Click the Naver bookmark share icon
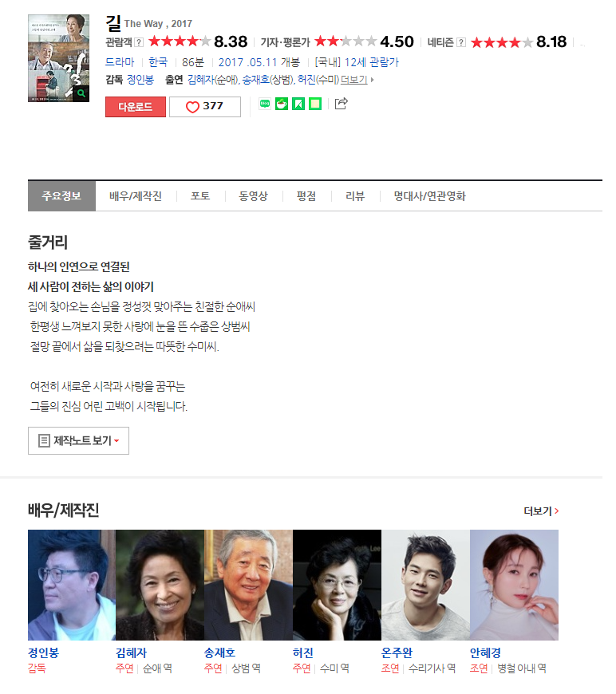 (298, 104)
